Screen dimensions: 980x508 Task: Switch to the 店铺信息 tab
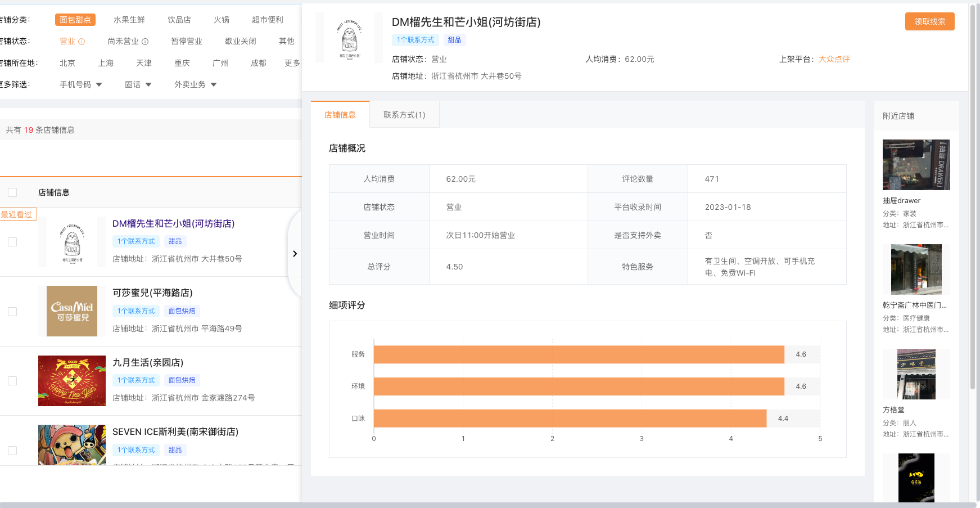click(x=340, y=115)
